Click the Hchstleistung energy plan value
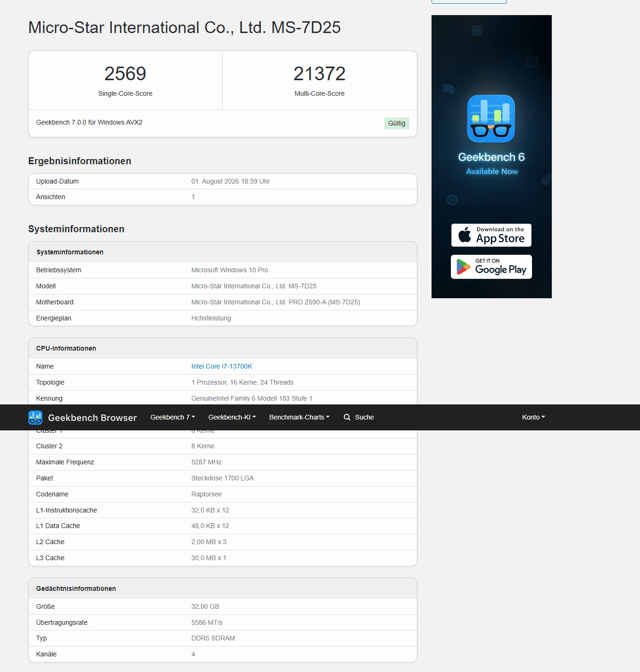 [x=211, y=318]
